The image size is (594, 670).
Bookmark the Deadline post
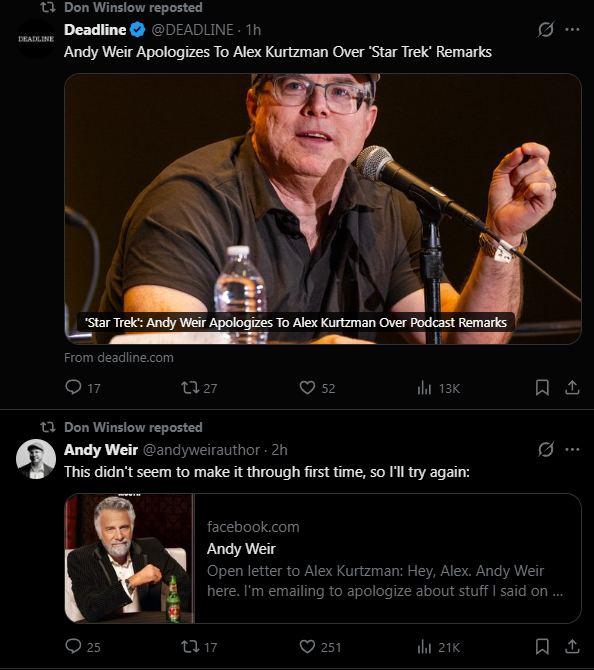(x=542, y=388)
